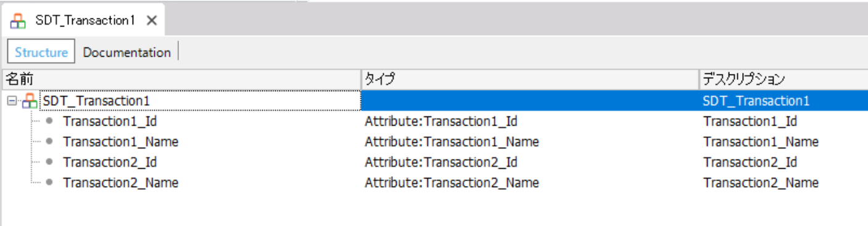Click the SDT icon on the SDT_Transaction1 tab
Screen dimensions: 868x226
tap(19, 20)
